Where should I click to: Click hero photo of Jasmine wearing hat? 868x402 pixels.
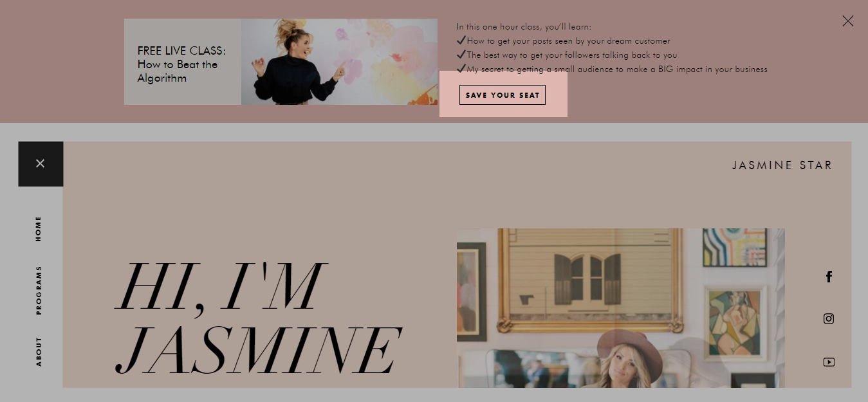(x=621, y=308)
